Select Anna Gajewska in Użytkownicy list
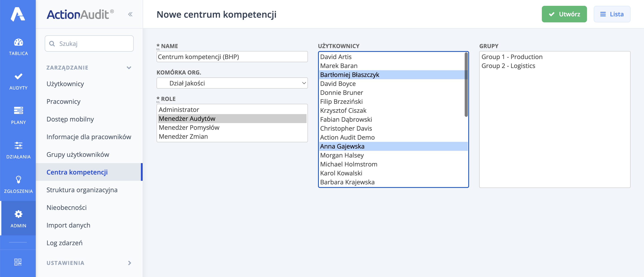The height and width of the screenshot is (277, 644). click(x=343, y=146)
